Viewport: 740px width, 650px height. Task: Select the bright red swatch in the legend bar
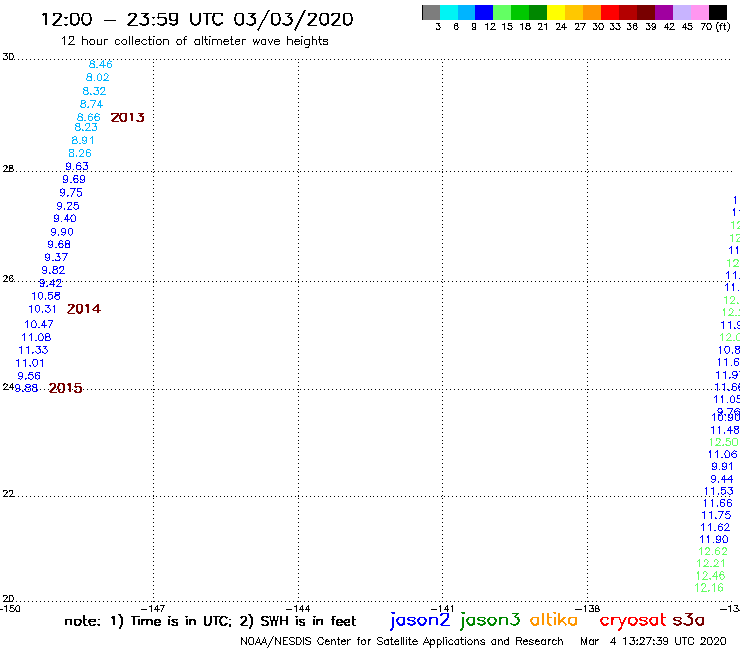pyautogui.click(x=610, y=12)
